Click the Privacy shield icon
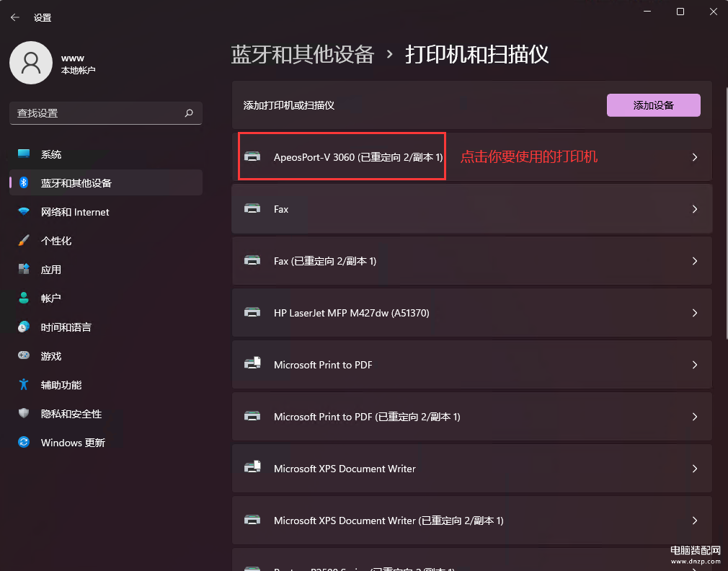The width and height of the screenshot is (728, 571). coord(24,413)
